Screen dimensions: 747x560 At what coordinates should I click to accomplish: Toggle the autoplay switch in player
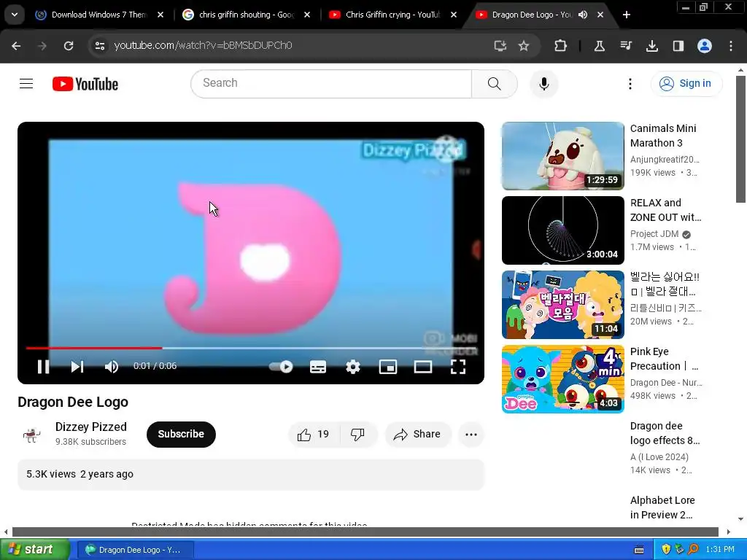pyautogui.click(x=281, y=367)
